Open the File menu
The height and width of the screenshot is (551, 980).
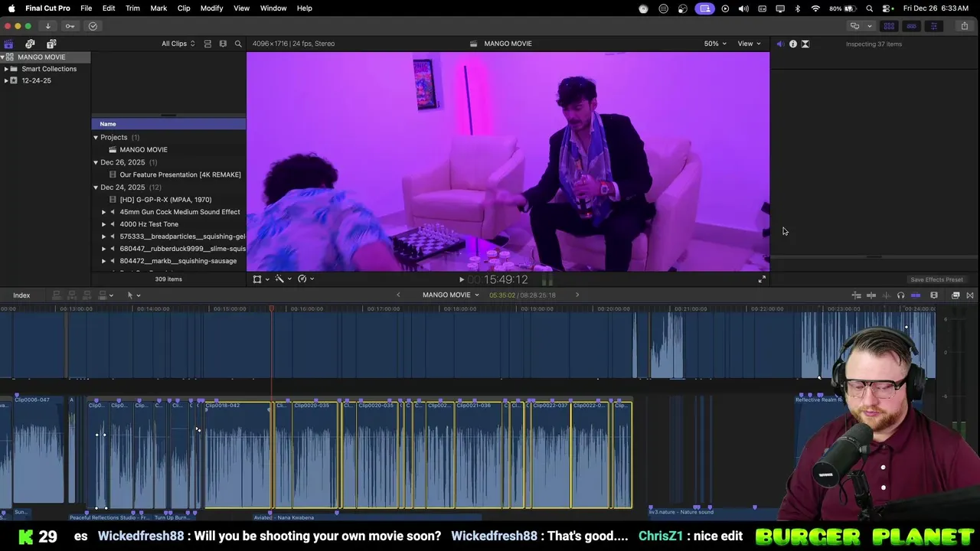[86, 8]
